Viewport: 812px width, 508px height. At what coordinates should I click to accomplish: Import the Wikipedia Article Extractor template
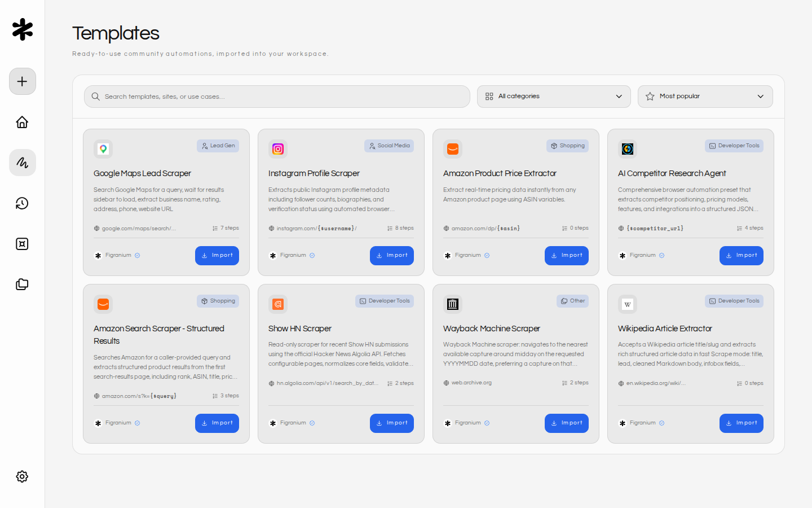point(742,423)
